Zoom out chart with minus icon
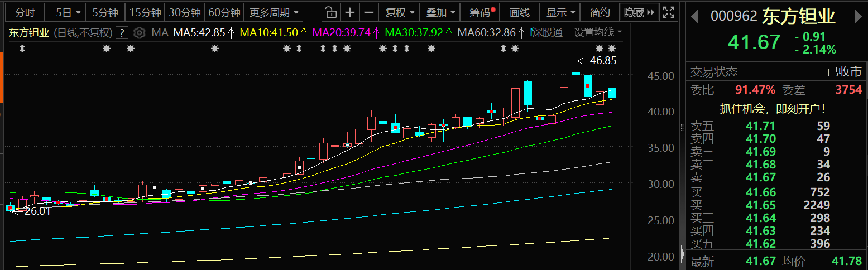868x270 pixels. click(x=368, y=12)
